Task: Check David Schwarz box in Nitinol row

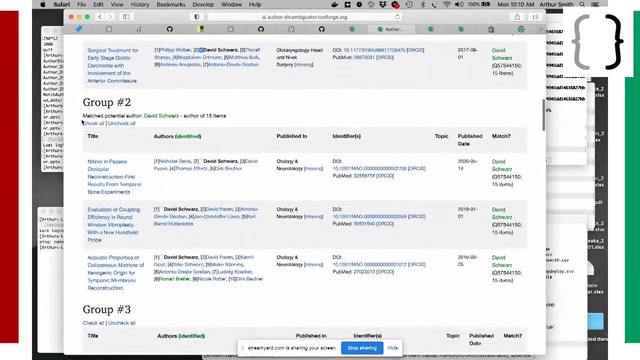Action: point(201,161)
